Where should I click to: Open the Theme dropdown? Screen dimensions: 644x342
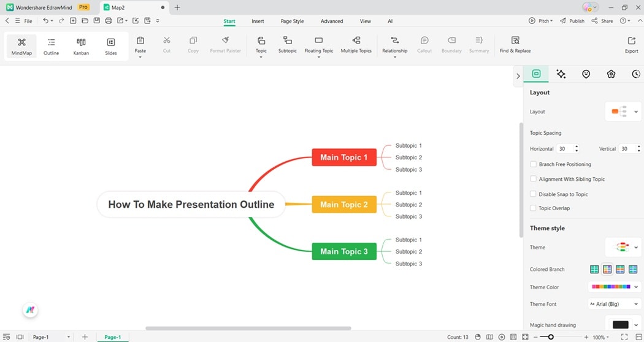(x=623, y=247)
